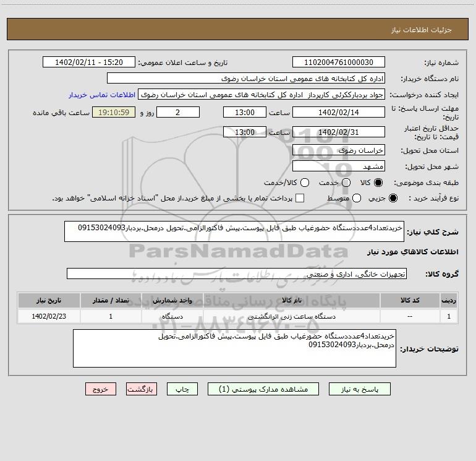
Task: Select the کالا radio button
Action: (x=378, y=183)
